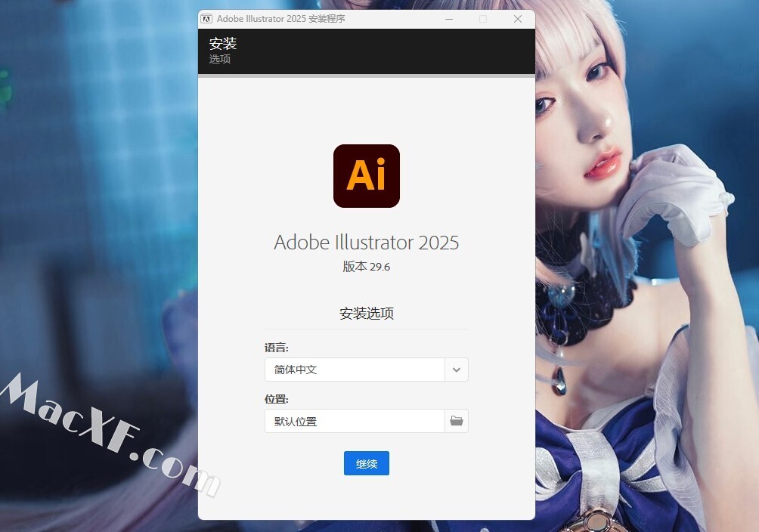Click the 版本 29.6 version text
This screenshot has width=759, height=532.
[367, 267]
